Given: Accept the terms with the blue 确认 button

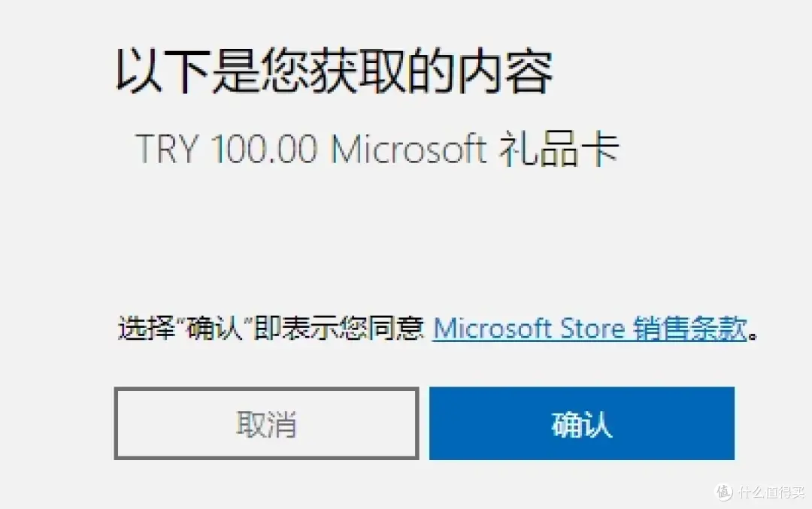Looking at the screenshot, I should (581, 423).
